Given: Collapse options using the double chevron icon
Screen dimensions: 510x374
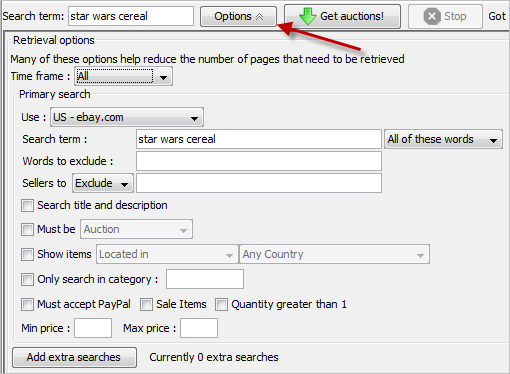Looking at the screenshot, I should point(259,16).
